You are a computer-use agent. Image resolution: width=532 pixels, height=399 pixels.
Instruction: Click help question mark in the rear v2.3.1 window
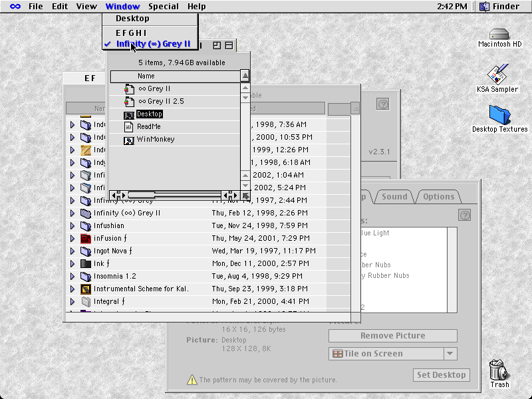click(x=383, y=104)
